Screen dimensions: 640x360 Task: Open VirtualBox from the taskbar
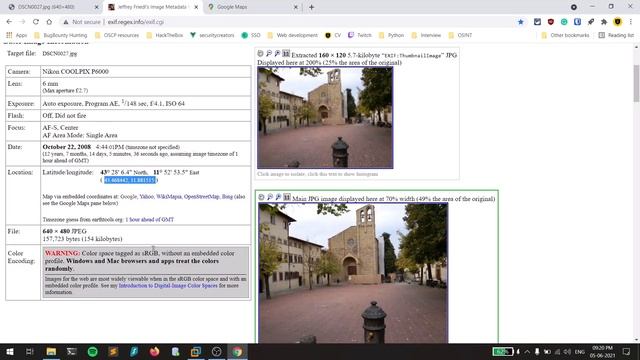(196, 351)
